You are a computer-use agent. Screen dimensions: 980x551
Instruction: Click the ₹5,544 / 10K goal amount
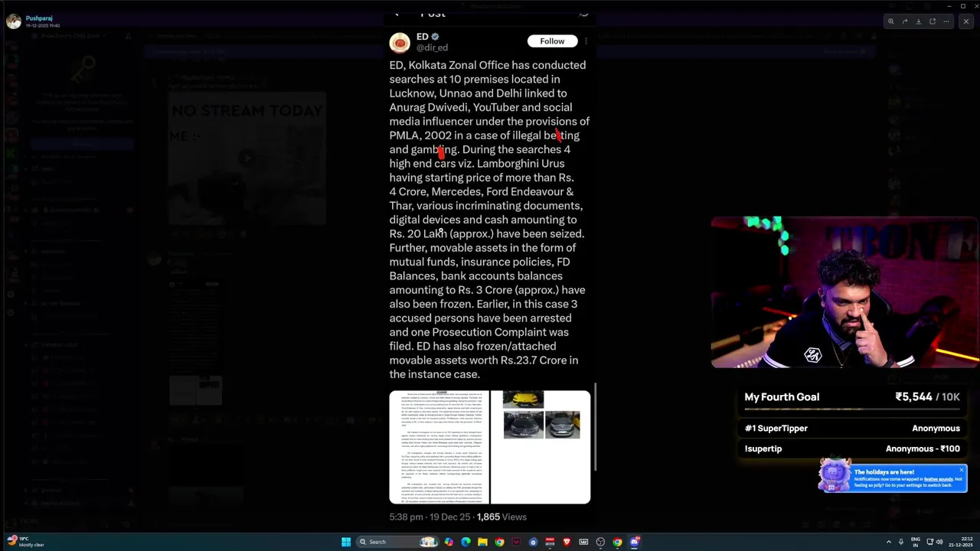coord(927,397)
